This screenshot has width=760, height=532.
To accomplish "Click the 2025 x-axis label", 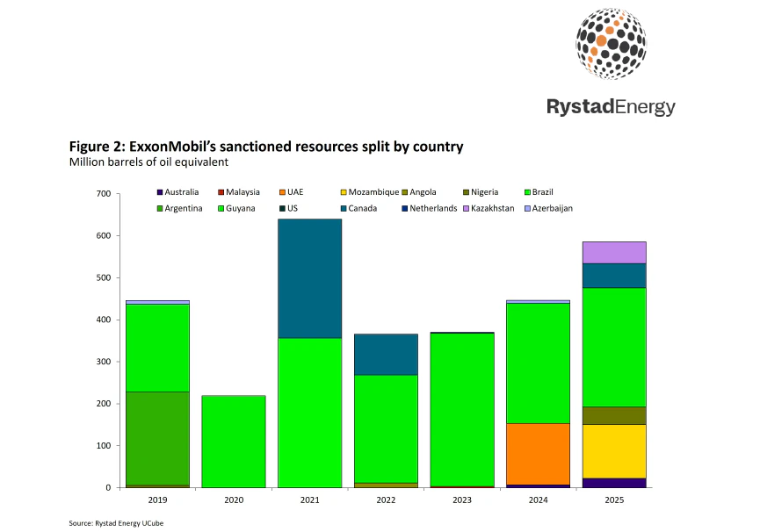I will (x=614, y=500).
